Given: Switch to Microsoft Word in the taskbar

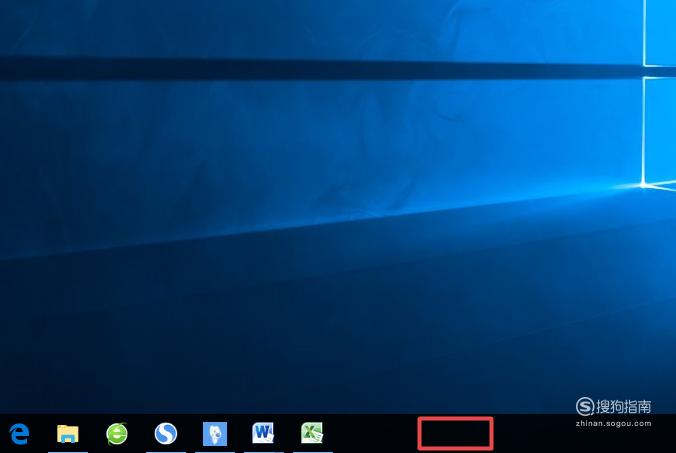Looking at the screenshot, I should (263, 433).
